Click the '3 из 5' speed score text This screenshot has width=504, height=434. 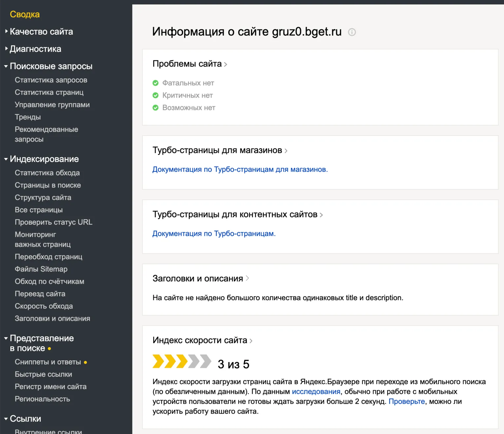point(234,364)
